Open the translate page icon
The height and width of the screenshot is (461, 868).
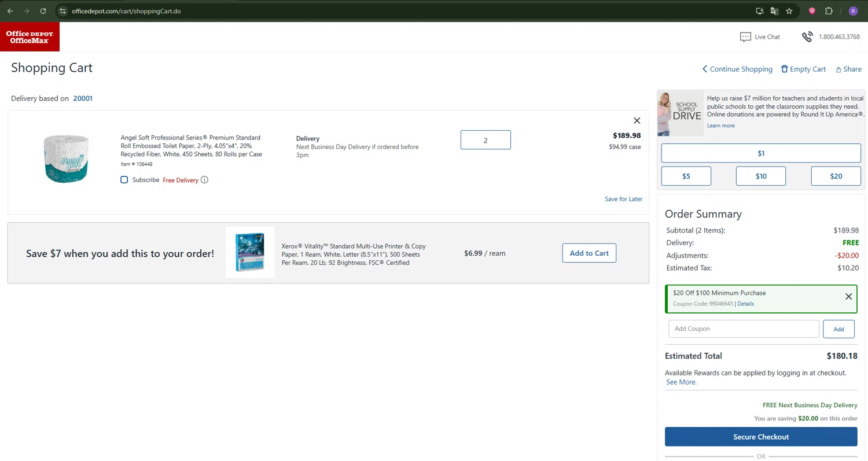(774, 11)
